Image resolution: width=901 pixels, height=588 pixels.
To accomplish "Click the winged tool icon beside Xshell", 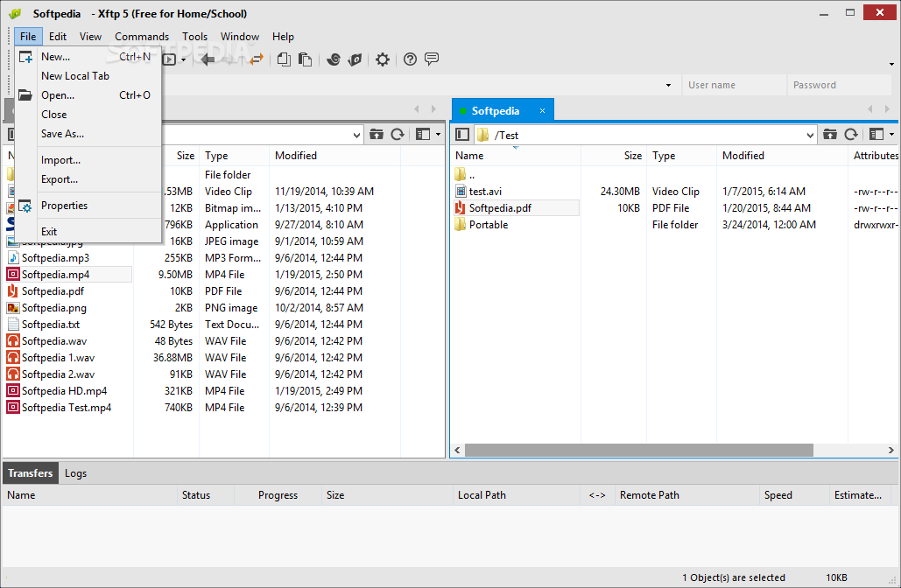I will click(x=355, y=59).
